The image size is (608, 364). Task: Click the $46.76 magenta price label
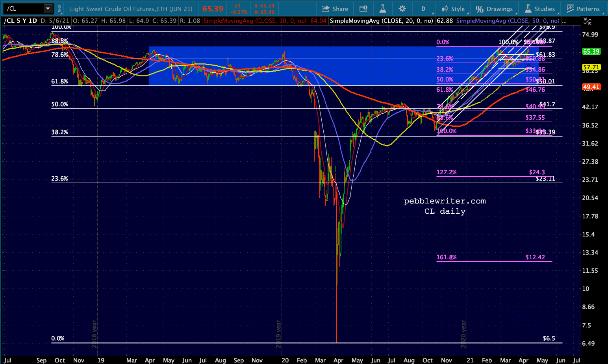pos(535,90)
